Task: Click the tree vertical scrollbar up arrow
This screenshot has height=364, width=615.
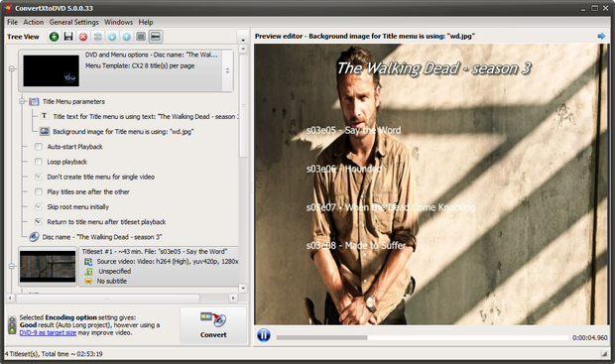Action: (243, 49)
